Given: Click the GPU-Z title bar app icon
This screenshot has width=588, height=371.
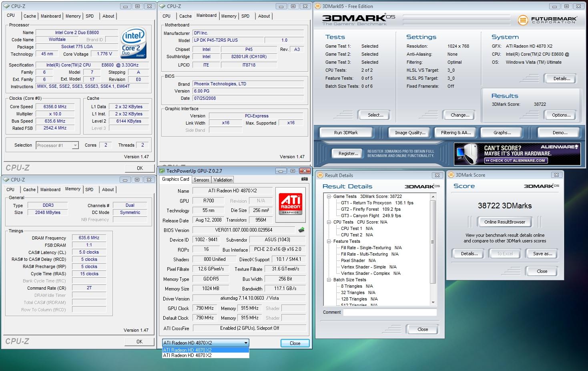Looking at the screenshot, I should [x=162, y=171].
